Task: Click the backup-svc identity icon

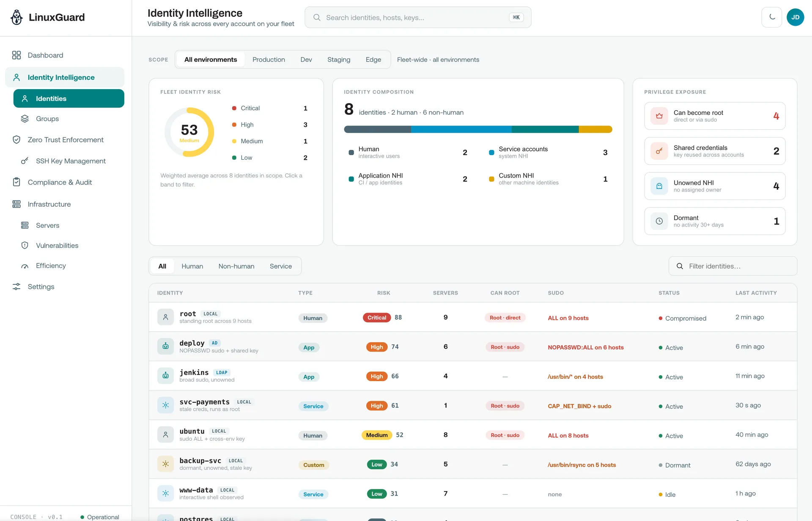Action: pos(165,464)
